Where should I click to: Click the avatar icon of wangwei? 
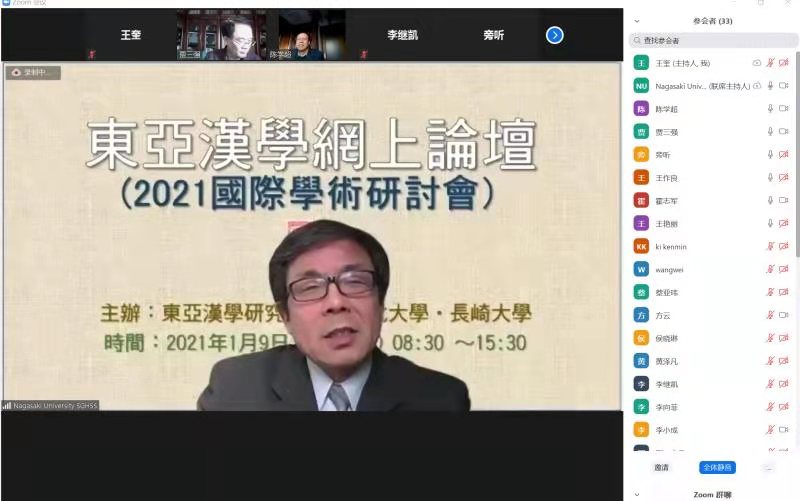[x=641, y=269]
